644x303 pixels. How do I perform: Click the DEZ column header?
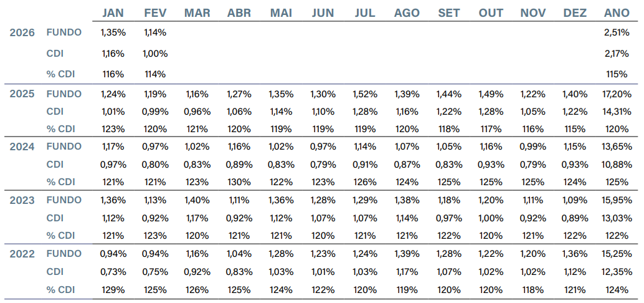click(575, 13)
